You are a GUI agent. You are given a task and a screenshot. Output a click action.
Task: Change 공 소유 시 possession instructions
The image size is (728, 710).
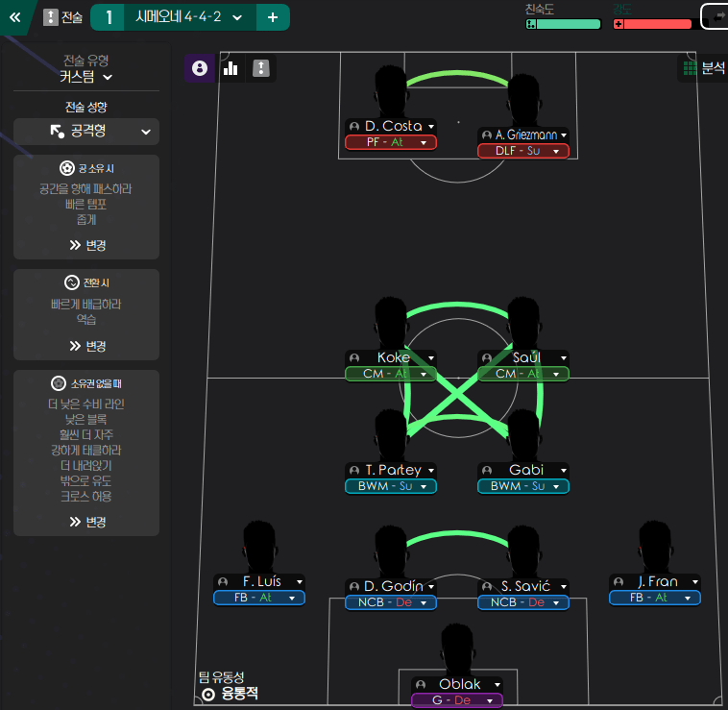[x=87, y=245]
